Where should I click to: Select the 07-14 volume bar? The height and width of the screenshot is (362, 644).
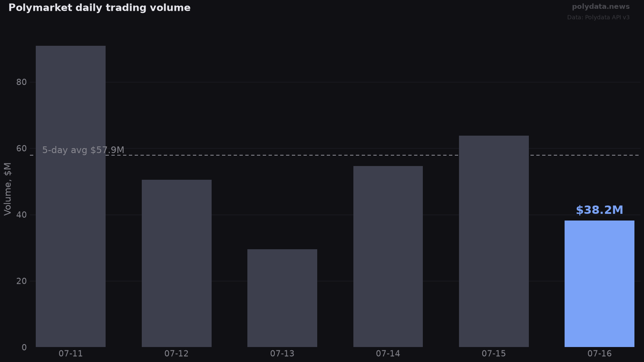tap(388, 256)
